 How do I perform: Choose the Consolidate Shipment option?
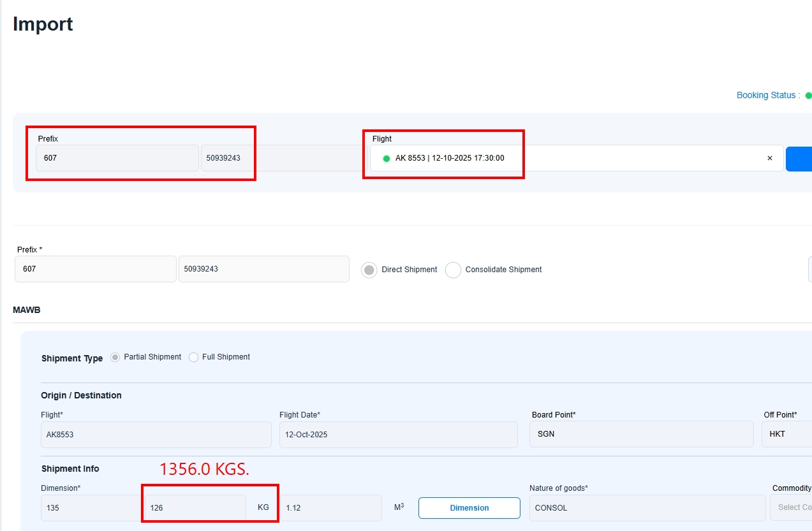[453, 270]
